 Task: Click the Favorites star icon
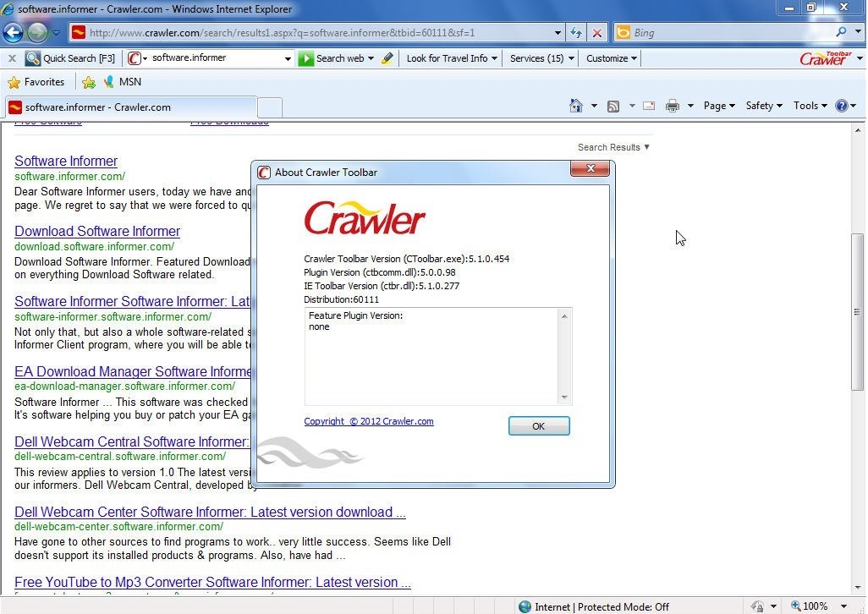pyautogui.click(x=14, y=82)
